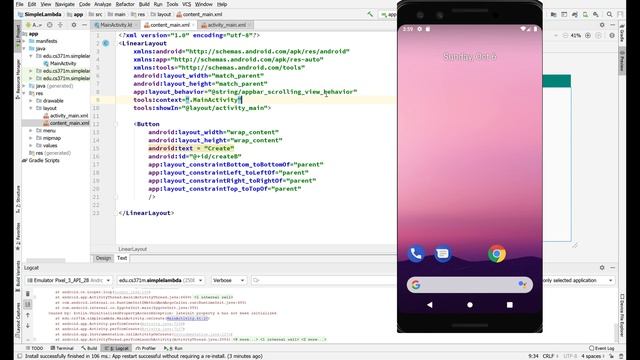Open the TODO tool window
Viewport: 640px width, 360px height.
tap(34, 348)
